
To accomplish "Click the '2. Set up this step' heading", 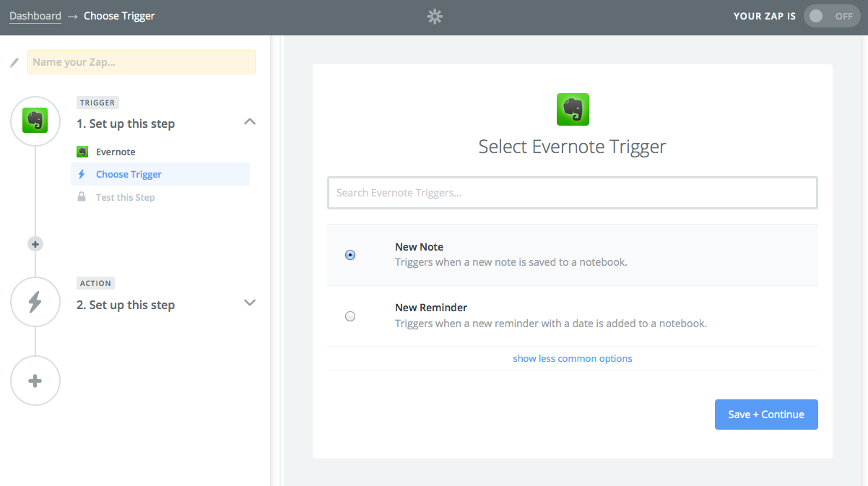I will click(x=126, y=305).
